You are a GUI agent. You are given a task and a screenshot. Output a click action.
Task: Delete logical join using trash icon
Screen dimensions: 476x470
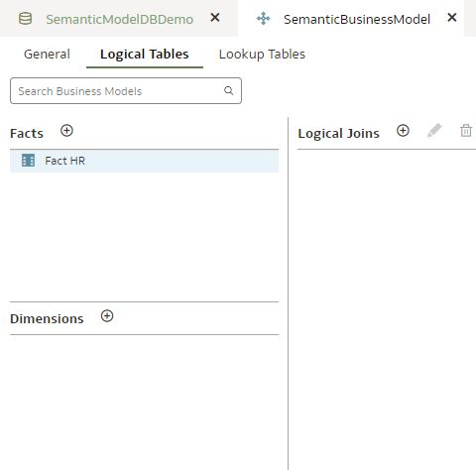[x=466, y=131]
